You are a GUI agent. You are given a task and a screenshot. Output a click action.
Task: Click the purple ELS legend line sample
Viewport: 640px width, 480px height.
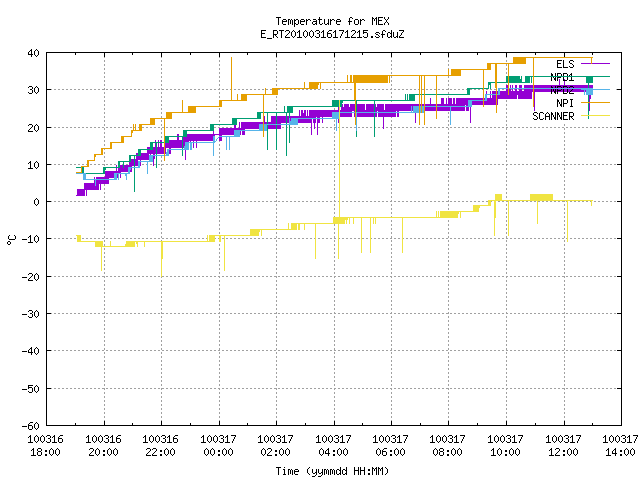click(x=596, y=64)
